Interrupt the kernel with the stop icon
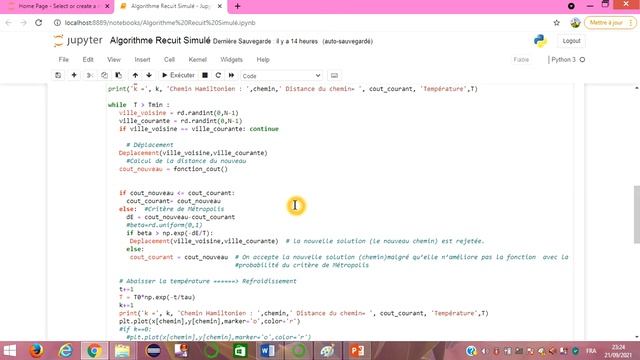Viewport: 640px width, 360px height. coord(205,76)
